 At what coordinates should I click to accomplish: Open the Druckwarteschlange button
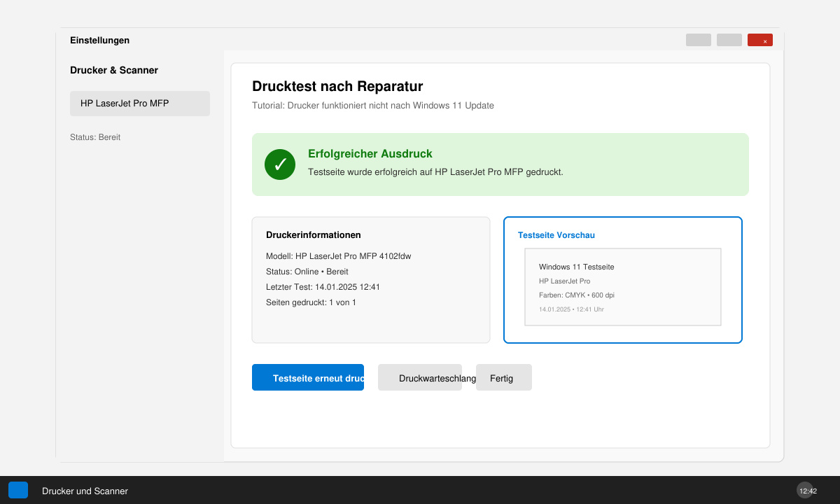pos(420,377)
